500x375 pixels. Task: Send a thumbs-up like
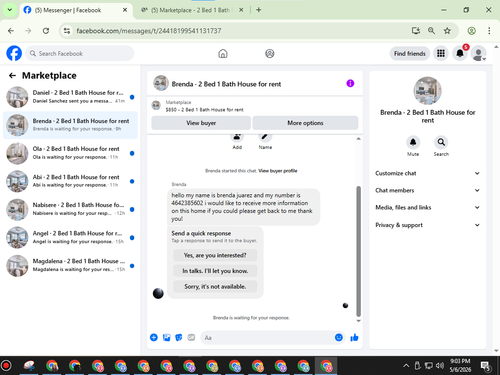click(354, 337)
